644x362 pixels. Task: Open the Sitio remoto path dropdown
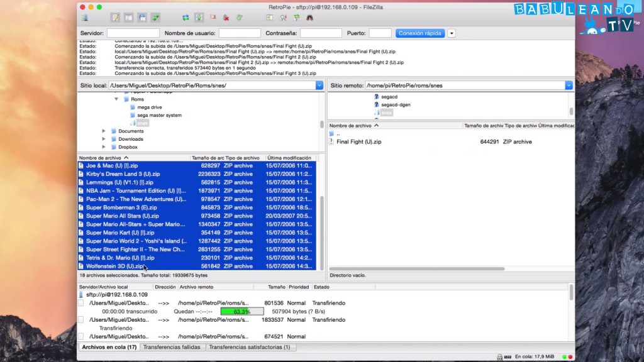569,85
